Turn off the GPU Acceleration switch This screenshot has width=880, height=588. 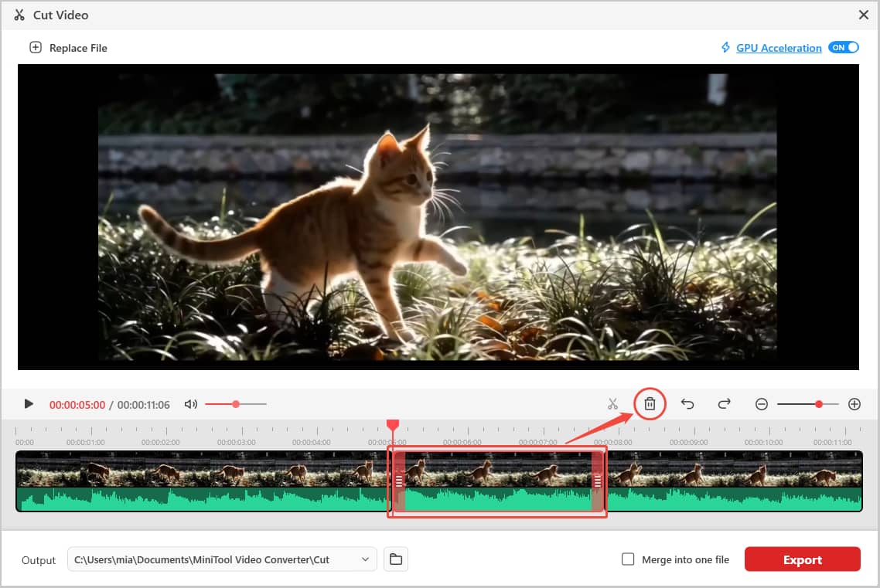point(843,48)
